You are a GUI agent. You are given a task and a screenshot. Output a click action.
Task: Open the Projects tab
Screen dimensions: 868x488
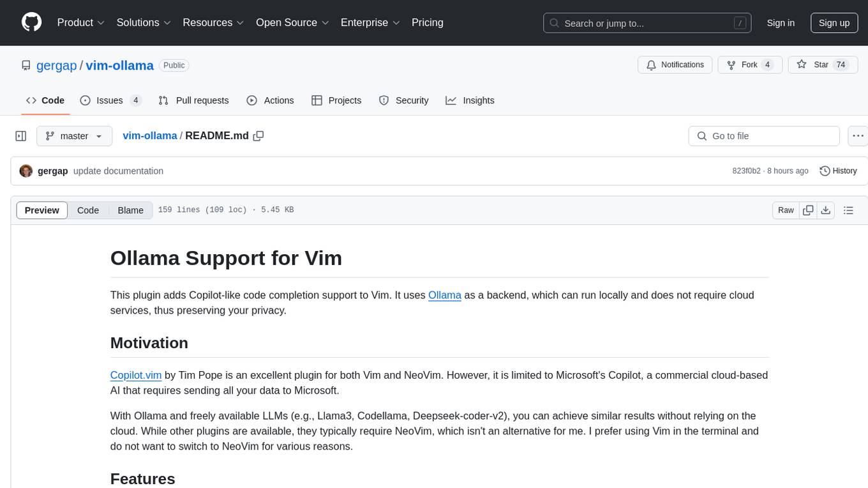coord(336,100)
